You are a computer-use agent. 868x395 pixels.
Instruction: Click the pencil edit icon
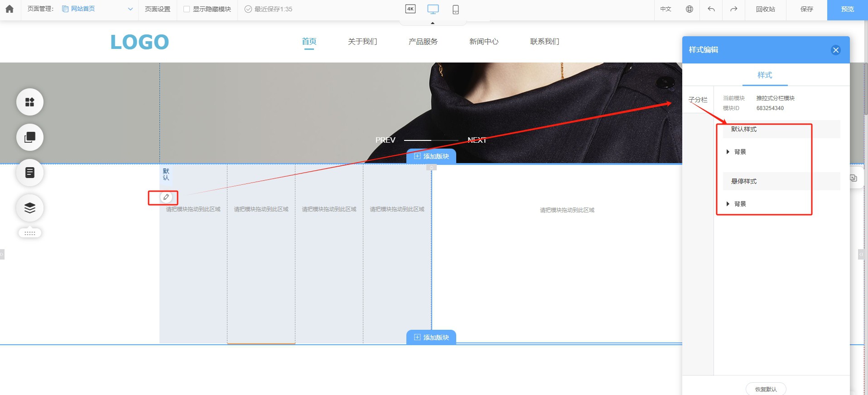(166, 197)
